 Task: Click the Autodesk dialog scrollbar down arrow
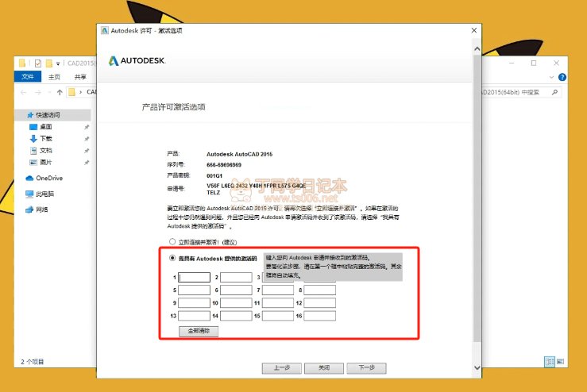(x=477, y=367)
